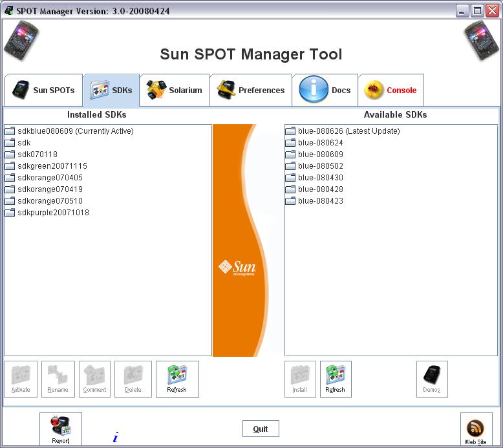This screenshot has width=503, height=448.
Task: Click the Sun Microsystems logo banner
Action: (x=237, y=268)
